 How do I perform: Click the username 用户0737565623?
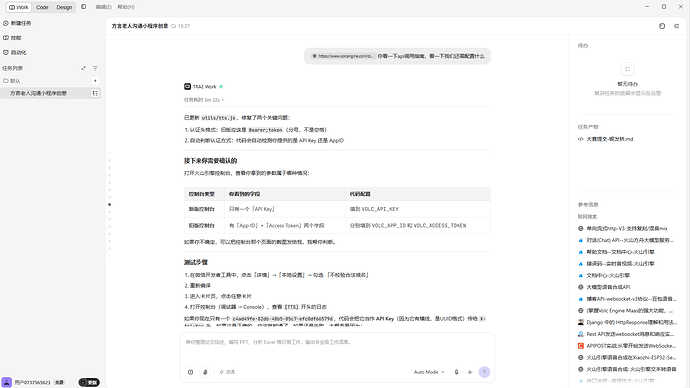click(x=33, y=382)
